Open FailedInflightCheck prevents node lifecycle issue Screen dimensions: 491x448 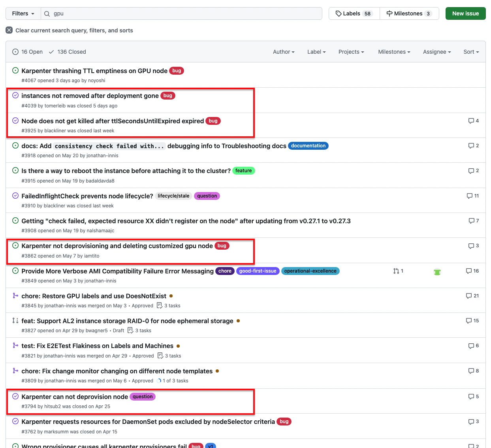87,196
